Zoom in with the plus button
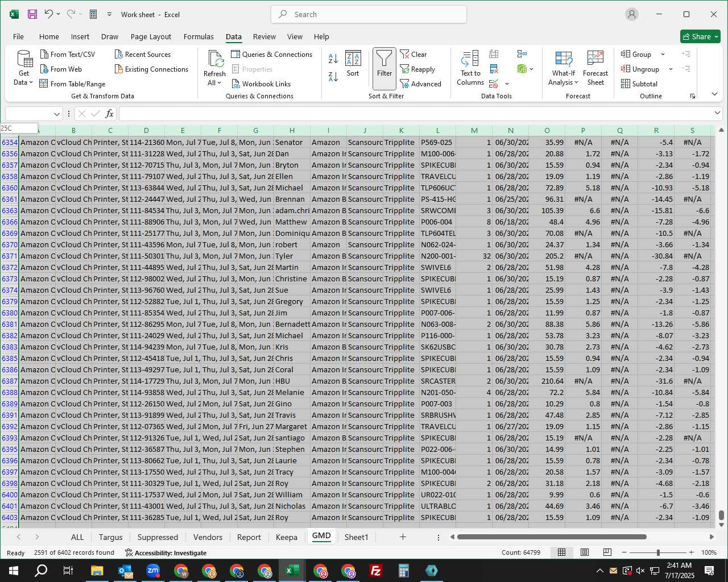 pos(691,552)
